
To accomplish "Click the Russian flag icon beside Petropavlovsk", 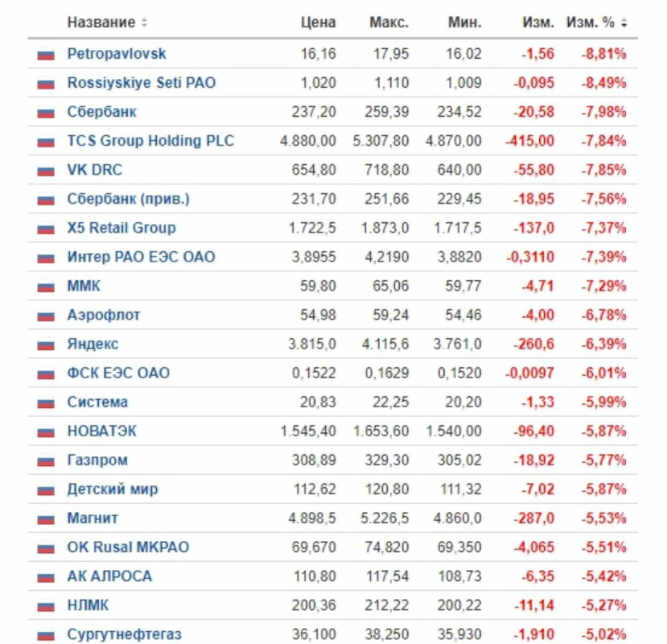I will click(45, 55).
